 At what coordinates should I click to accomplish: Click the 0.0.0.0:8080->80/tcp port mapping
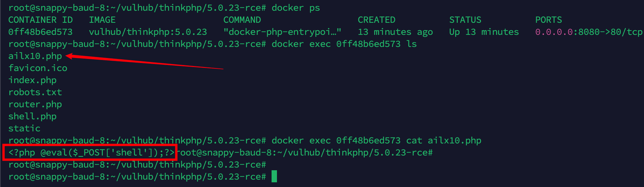(x=589, y=32)
